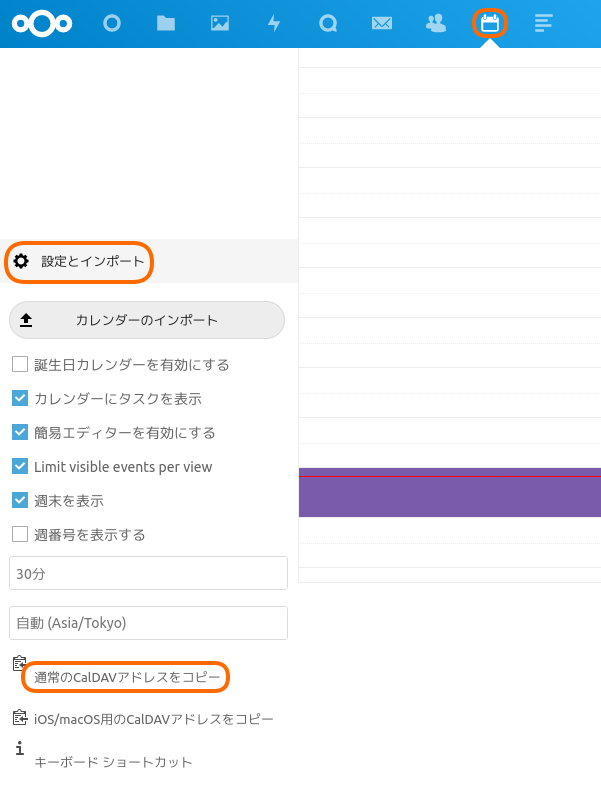Image resolution: width=601 pixels, height=787 pixels.
Task: Open the Contacts app icon
Action: click(x=435, y=23)
